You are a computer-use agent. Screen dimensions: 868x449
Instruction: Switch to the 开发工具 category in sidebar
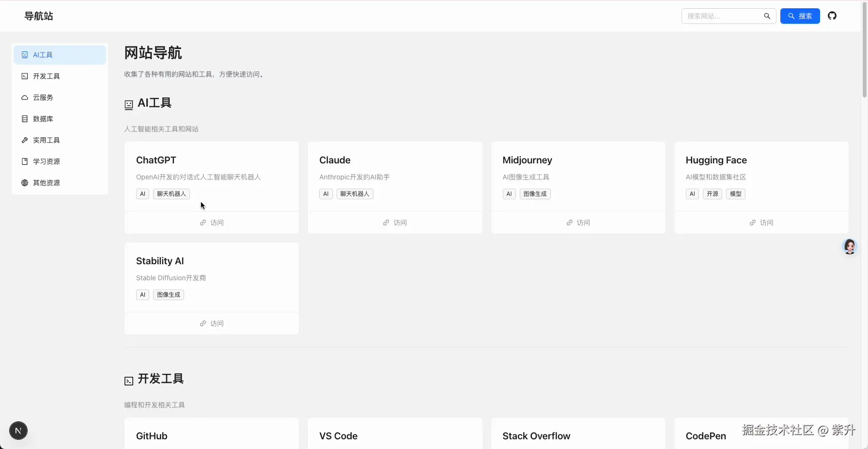46,76
